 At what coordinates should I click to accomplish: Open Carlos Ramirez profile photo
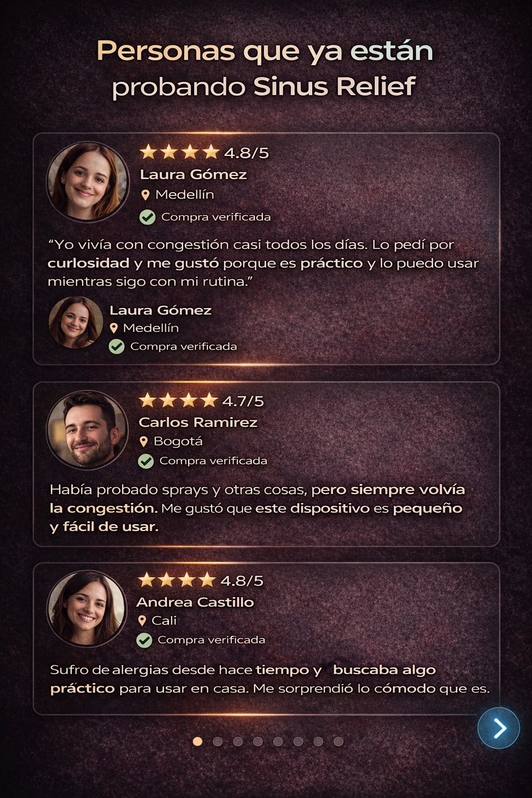(87, 430)
